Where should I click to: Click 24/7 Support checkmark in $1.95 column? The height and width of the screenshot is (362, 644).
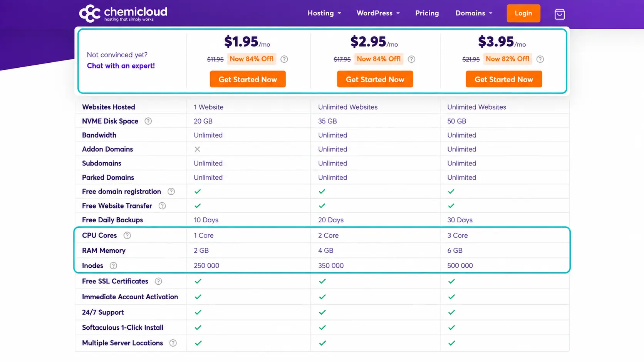198,312
